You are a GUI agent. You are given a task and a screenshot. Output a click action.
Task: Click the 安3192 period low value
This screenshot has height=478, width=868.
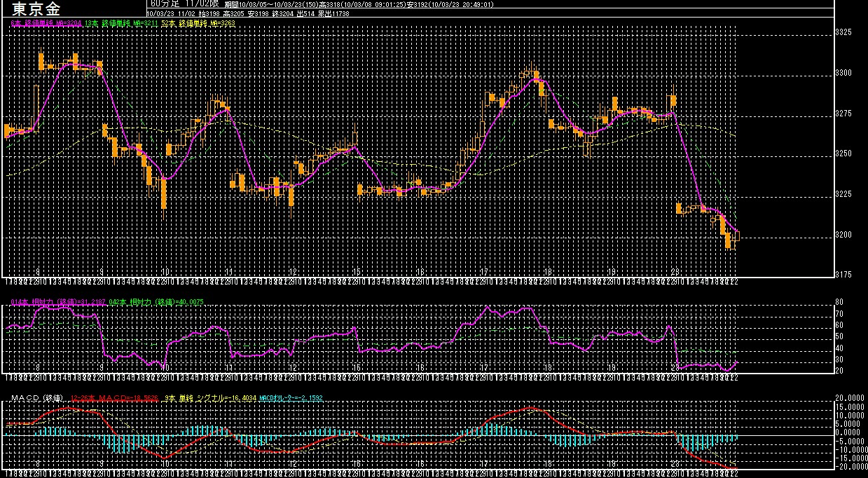point(417,4)
